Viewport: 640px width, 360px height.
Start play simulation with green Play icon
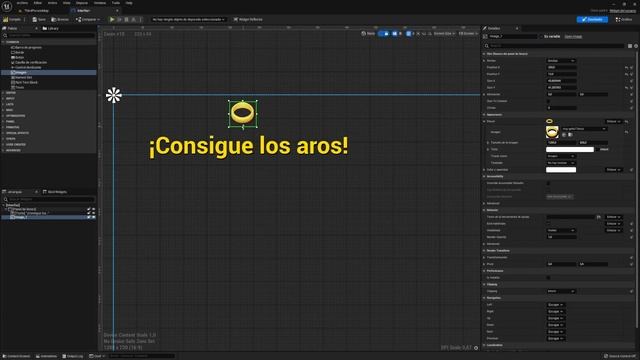[x=112, y=19]
